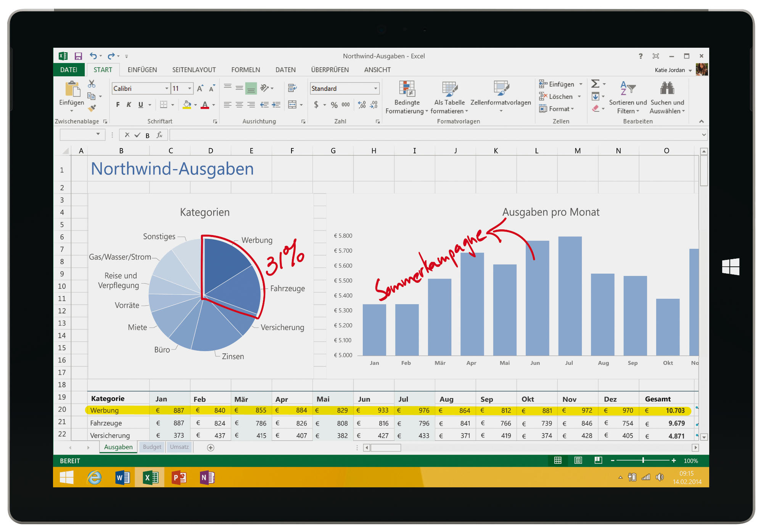Viewport: 763px width, 532px height.
Task: Open Als Tabelle formatieren
Action: pos(449,97)
